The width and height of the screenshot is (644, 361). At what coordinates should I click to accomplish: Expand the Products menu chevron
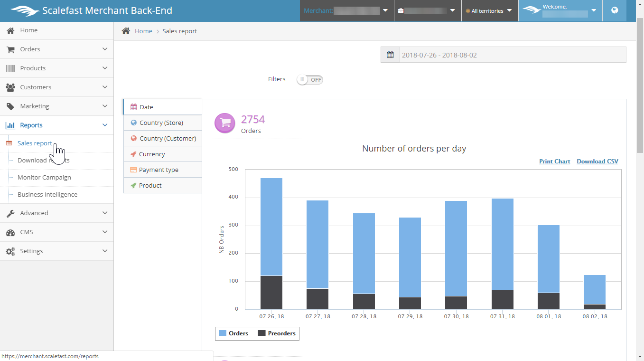(x=105, y=68)
